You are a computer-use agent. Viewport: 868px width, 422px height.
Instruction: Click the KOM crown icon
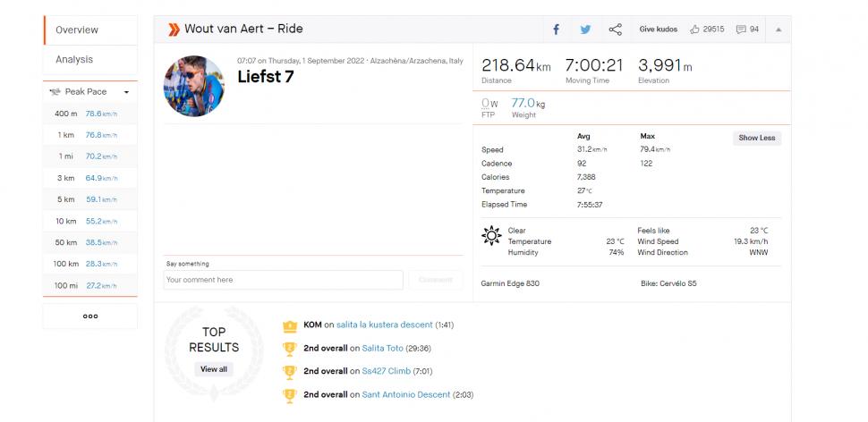pyautogui.click(x=290, y=326)
